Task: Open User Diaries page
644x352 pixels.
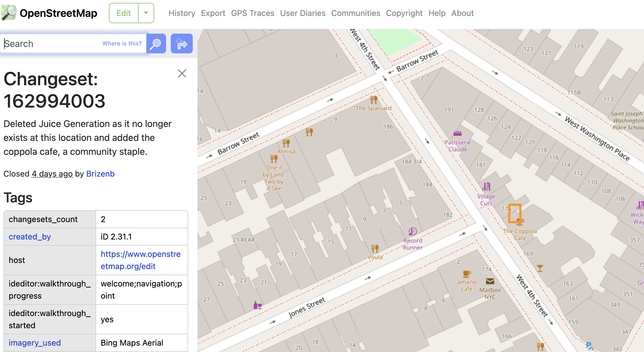Action: pos(303,13)
